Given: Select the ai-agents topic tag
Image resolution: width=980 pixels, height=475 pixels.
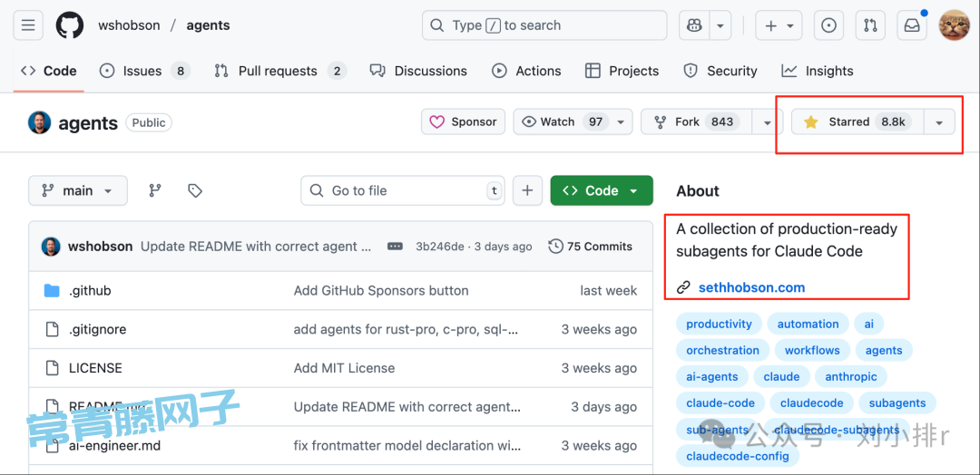Looking at the screenshot, I should coord(712,376).
